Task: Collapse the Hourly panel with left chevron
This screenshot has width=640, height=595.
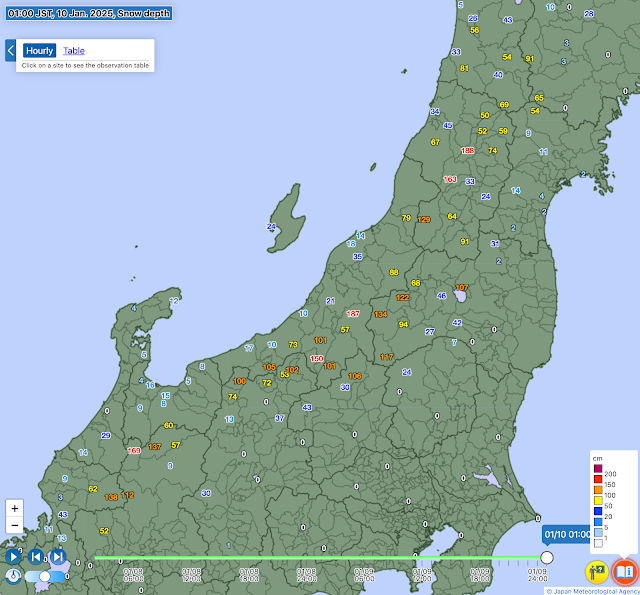Action: [x=10, y=50]
